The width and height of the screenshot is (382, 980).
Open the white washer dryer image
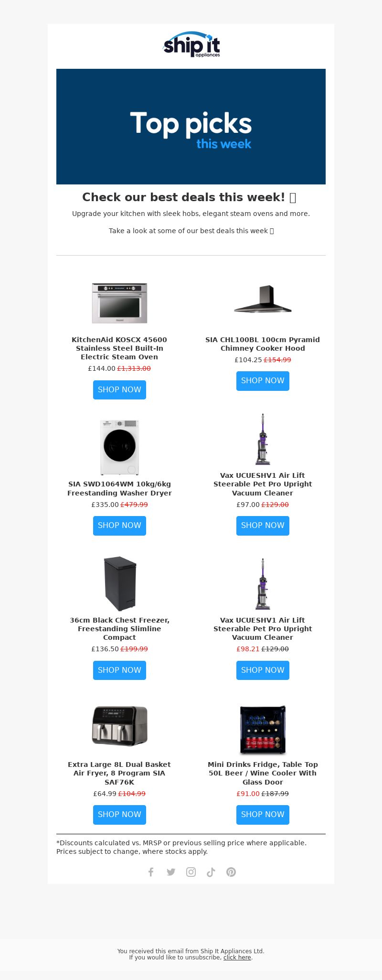[119, 447]
